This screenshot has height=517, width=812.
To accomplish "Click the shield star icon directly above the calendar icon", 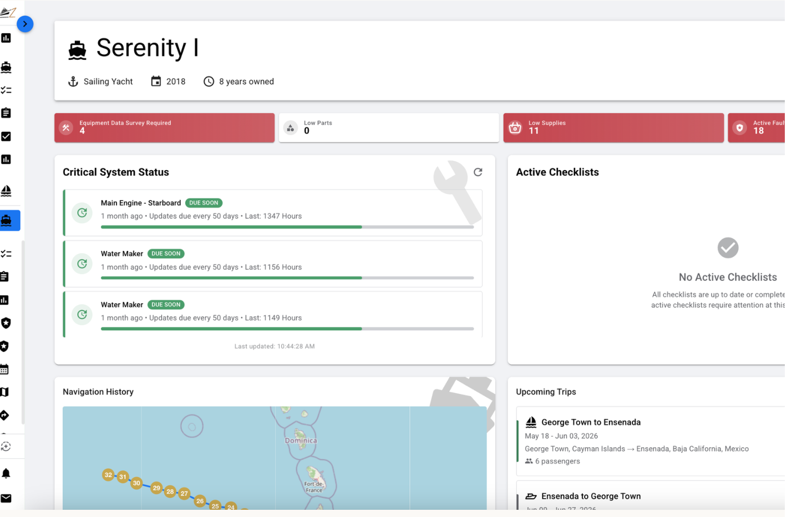I will (4, 346).
